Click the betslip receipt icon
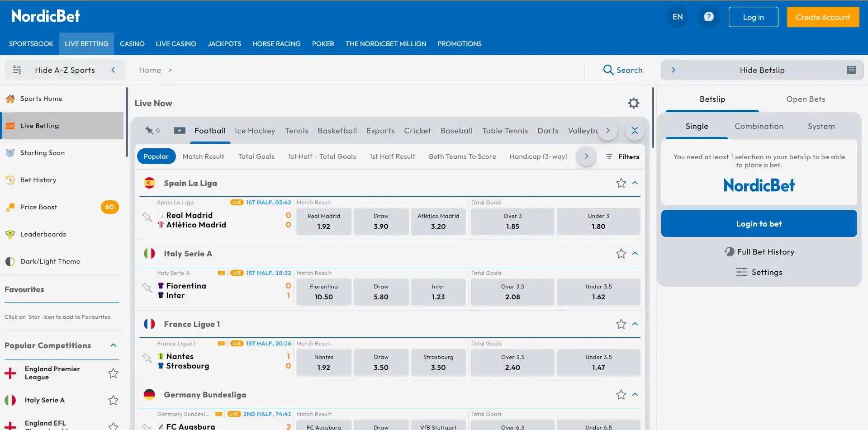 [851, 70]
